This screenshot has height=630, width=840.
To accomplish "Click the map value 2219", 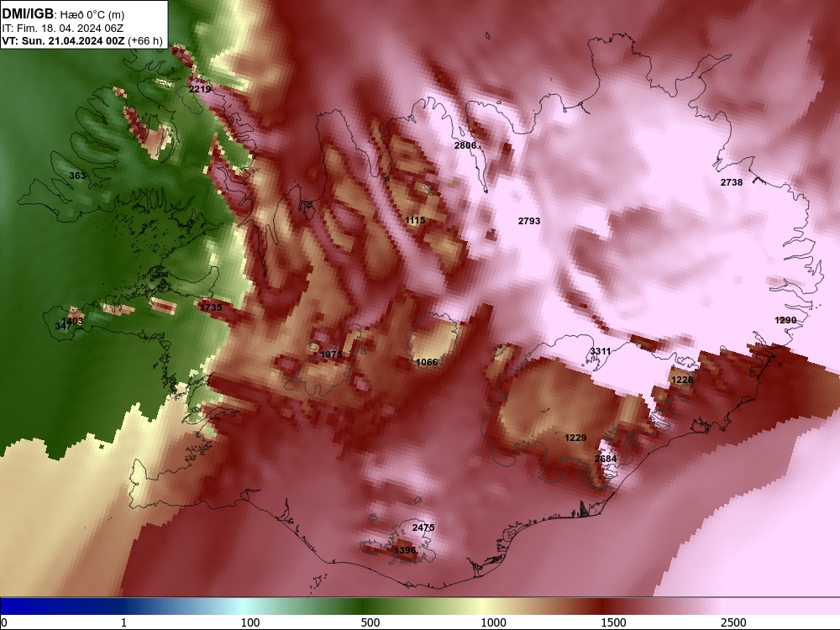I will coord(200,90).
